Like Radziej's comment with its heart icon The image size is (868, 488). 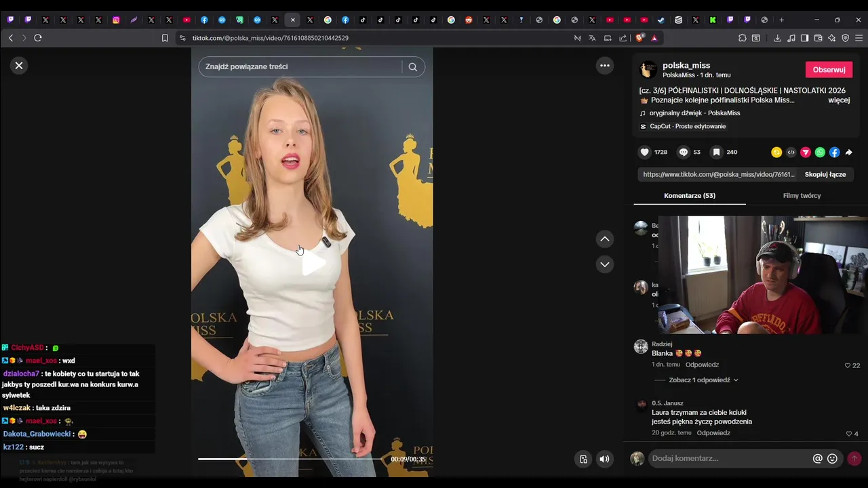click(x=848, y=365)
